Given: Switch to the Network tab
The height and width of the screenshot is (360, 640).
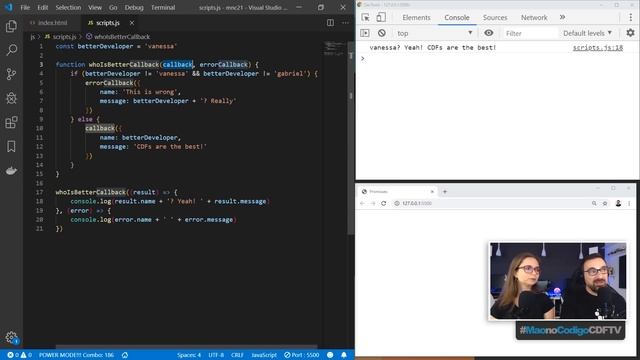Looking at the screenshot, I should click(534, 18).
